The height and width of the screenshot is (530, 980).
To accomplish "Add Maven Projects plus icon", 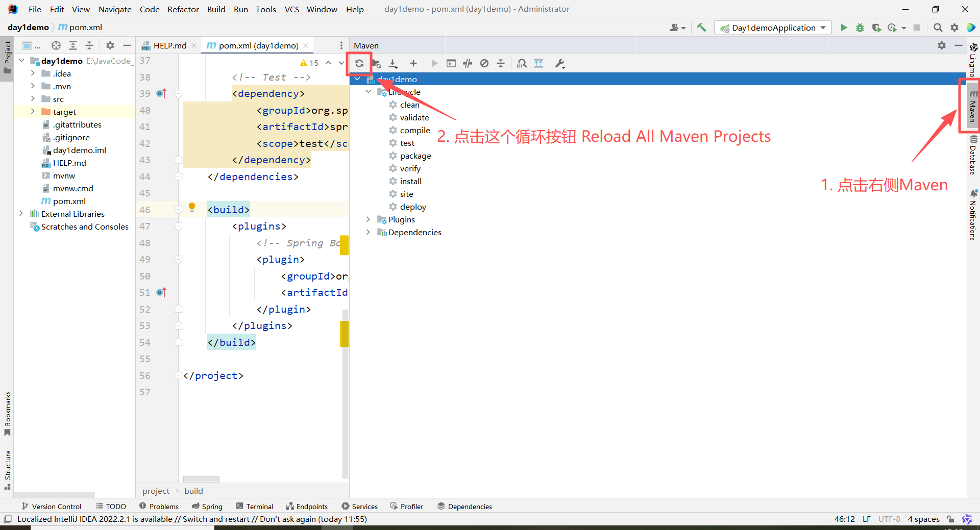I will tap(413, 63).
